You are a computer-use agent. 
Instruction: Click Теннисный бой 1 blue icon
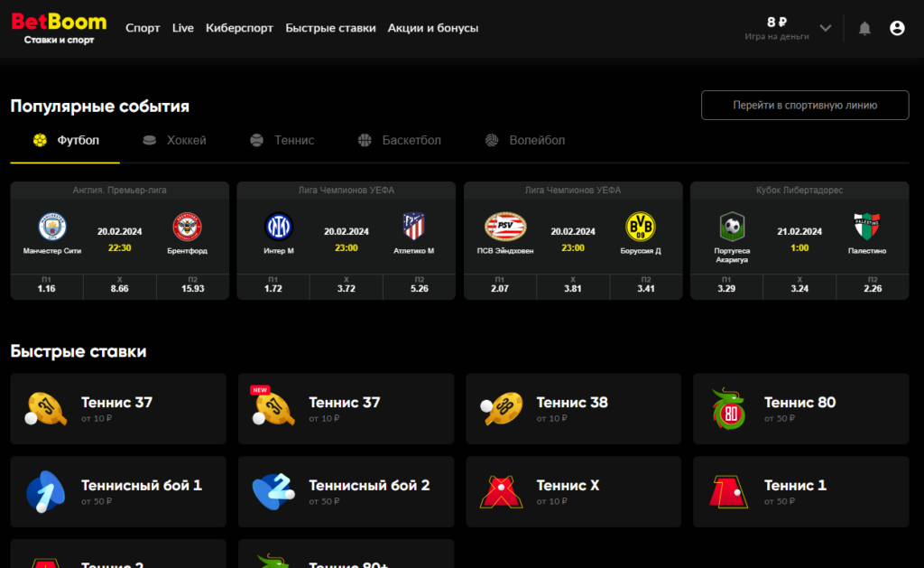(x=45, y=491)
